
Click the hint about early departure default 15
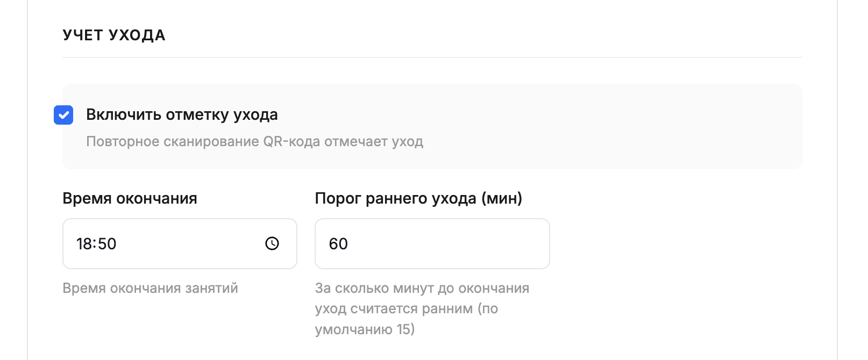(x=422, y=308)
